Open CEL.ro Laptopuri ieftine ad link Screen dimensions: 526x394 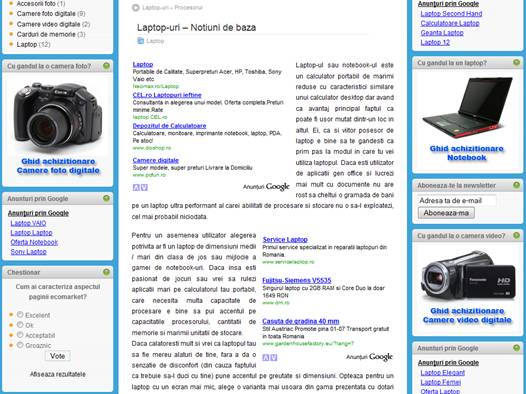[167, 95]
